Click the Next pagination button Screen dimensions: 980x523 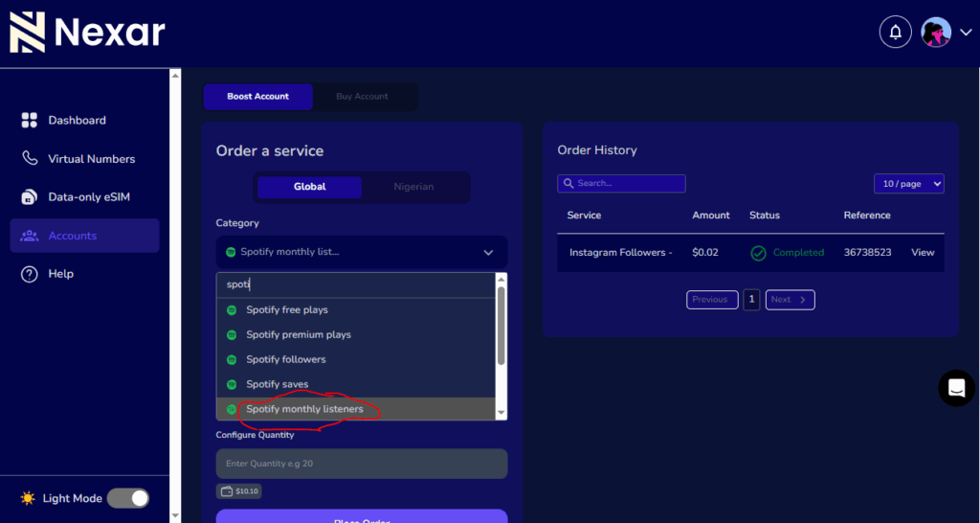pos(790,300)
